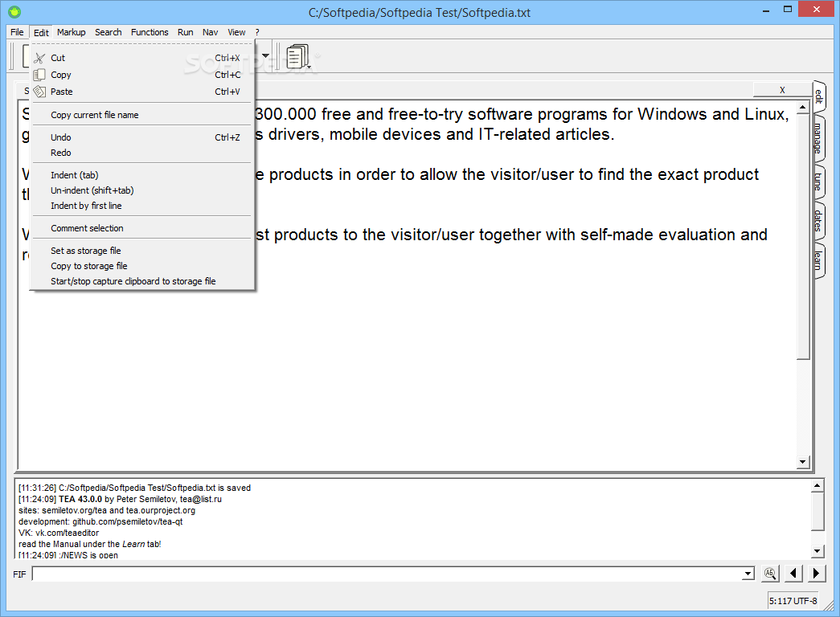Click log line 'sites: semiletov.org/tea'
840x617 pixels.
pos(107,510)
